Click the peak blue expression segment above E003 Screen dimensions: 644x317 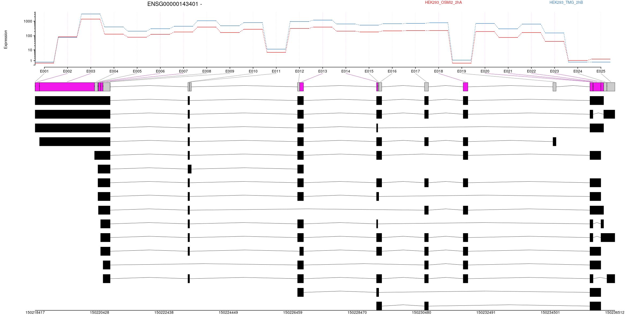(91, 14)
